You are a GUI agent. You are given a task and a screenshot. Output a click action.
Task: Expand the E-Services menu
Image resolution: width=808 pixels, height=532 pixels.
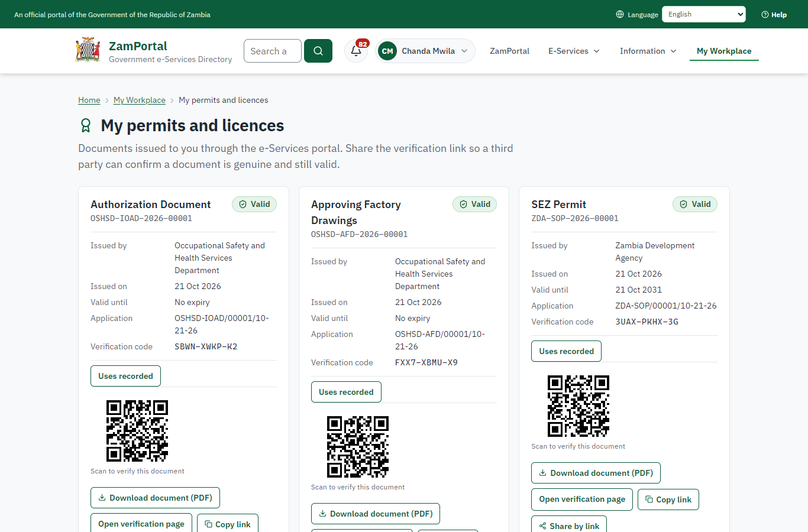click(574, 51)
